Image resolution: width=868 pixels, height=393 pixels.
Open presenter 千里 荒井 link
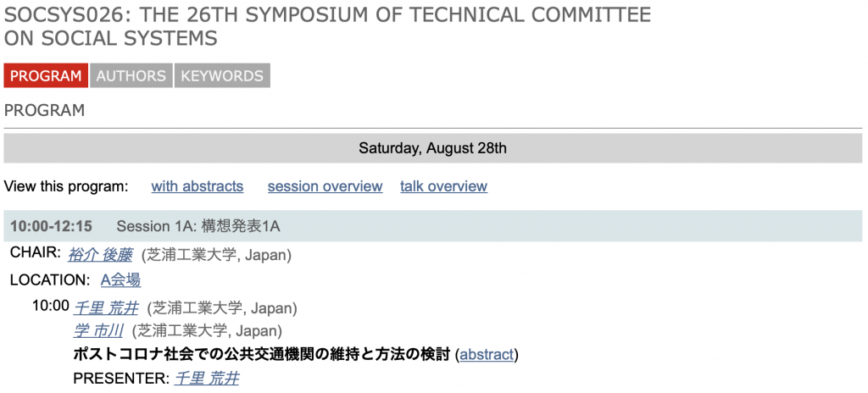(207, 379)
